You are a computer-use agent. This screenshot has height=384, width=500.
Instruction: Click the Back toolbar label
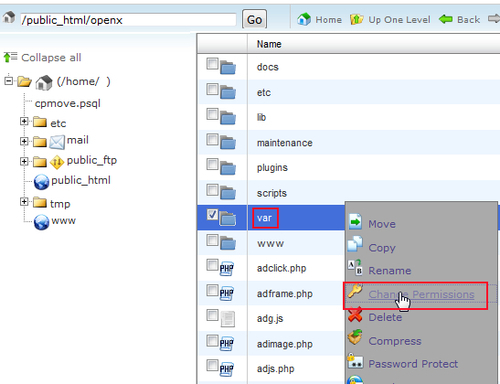point(469,20)
